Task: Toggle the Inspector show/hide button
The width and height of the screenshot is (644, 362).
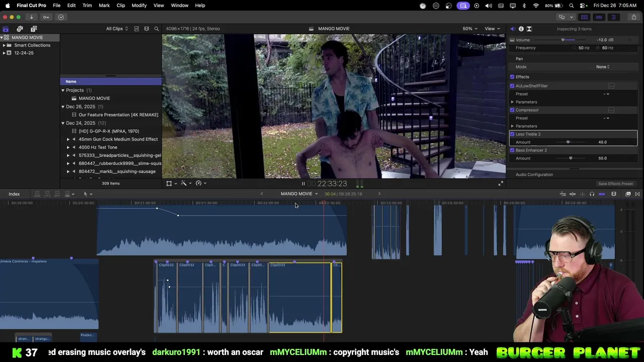Action: coord(613,17)
